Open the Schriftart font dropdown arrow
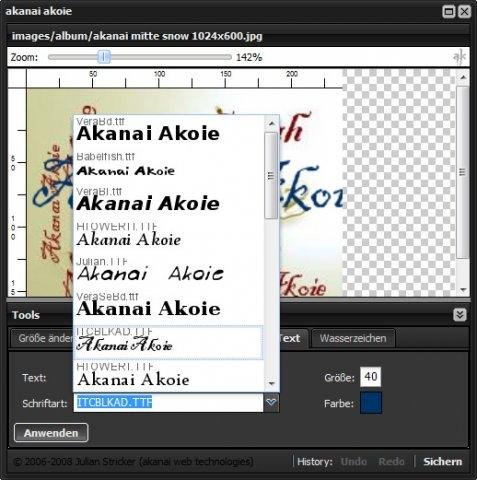 [271, 402]
